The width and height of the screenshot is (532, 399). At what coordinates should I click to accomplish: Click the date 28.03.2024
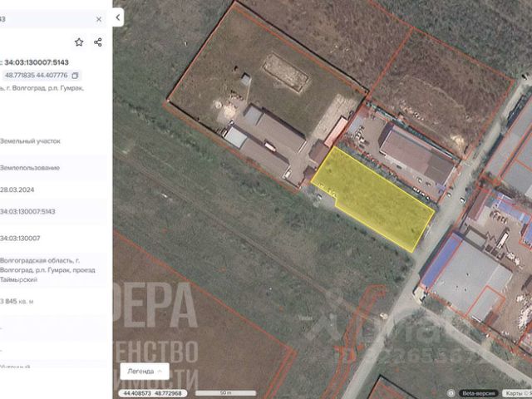click(x=17, y=190)
